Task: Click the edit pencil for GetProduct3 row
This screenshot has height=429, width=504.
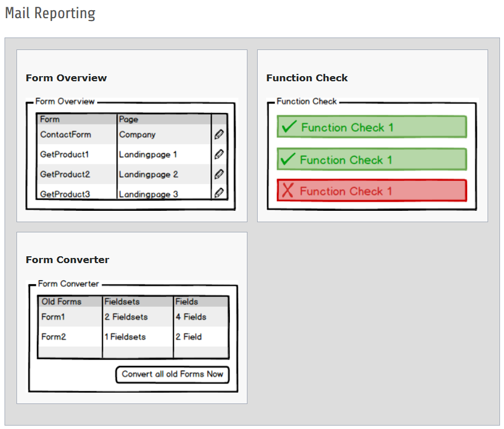Action: click(219, 193)
